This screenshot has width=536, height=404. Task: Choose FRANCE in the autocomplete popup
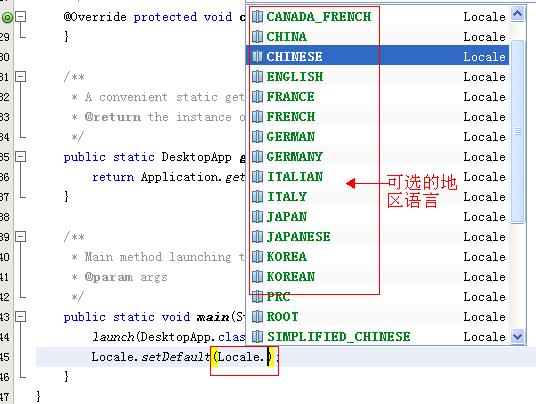tap(377, 97)
